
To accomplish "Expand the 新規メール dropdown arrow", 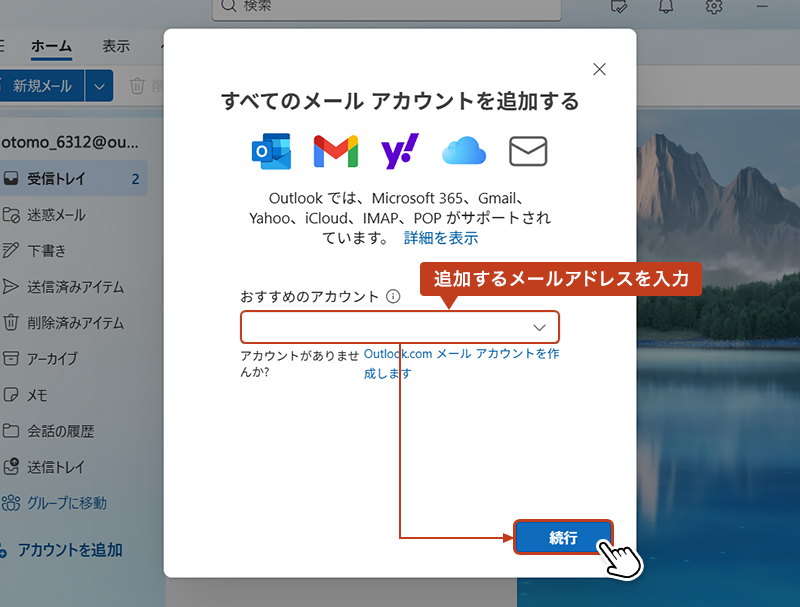I will point(99,86).
